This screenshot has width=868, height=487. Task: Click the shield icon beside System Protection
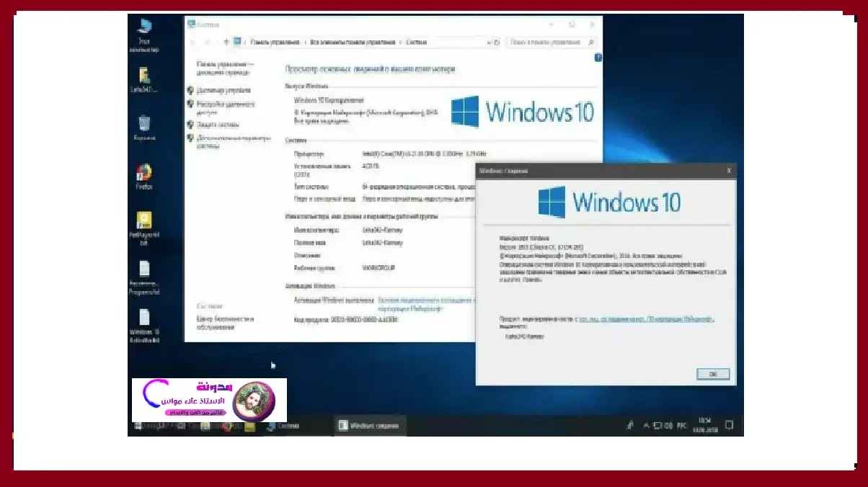click(x=190, y=125)
